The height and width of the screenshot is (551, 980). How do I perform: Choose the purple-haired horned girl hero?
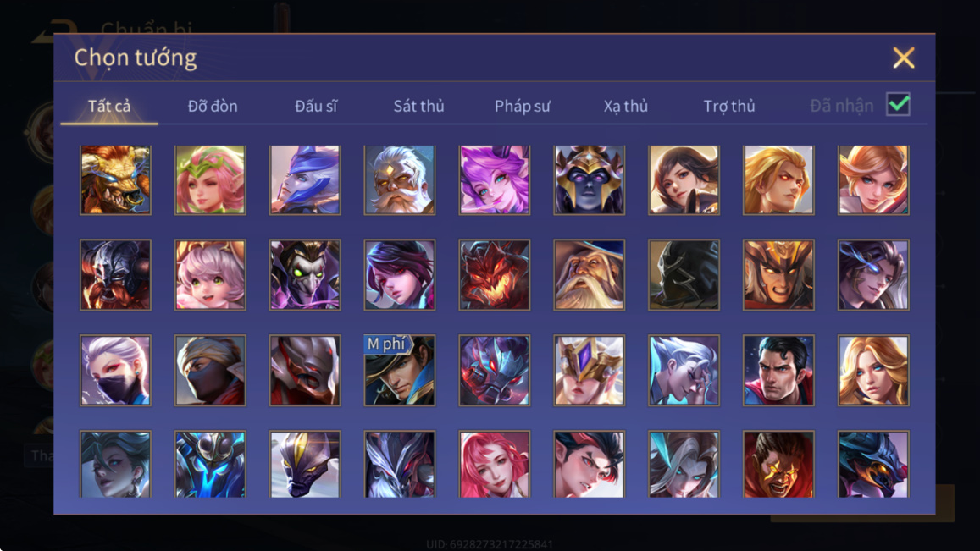pos(494,180)
